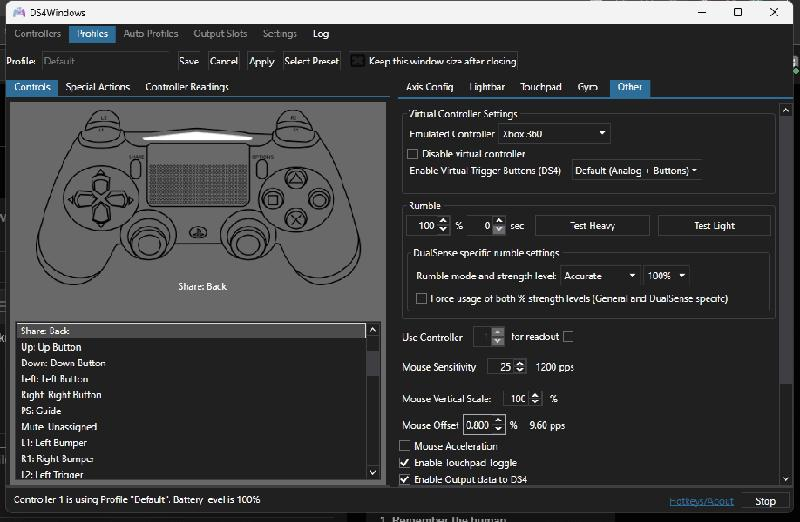Open the Log tab
The height and width of the screenshot is (522, 800).
tap(320, 34)
